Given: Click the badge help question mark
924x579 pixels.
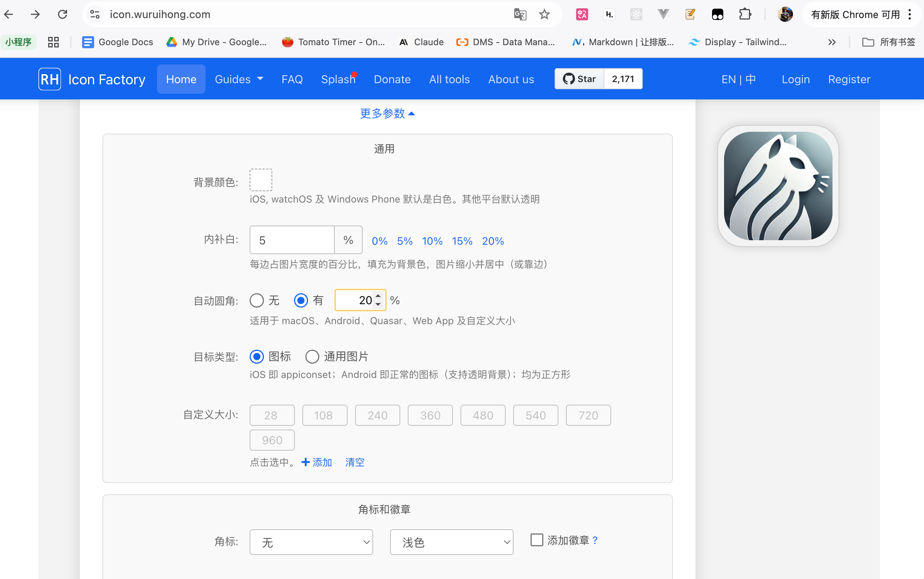Looking at the screenshot, I should tap(595, 540).
